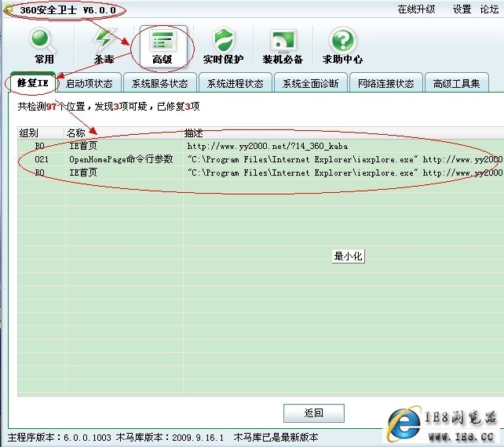The image size is (504, 447).
Task: Sort by the 名称 column header
Action: click(x=123, y=133)
